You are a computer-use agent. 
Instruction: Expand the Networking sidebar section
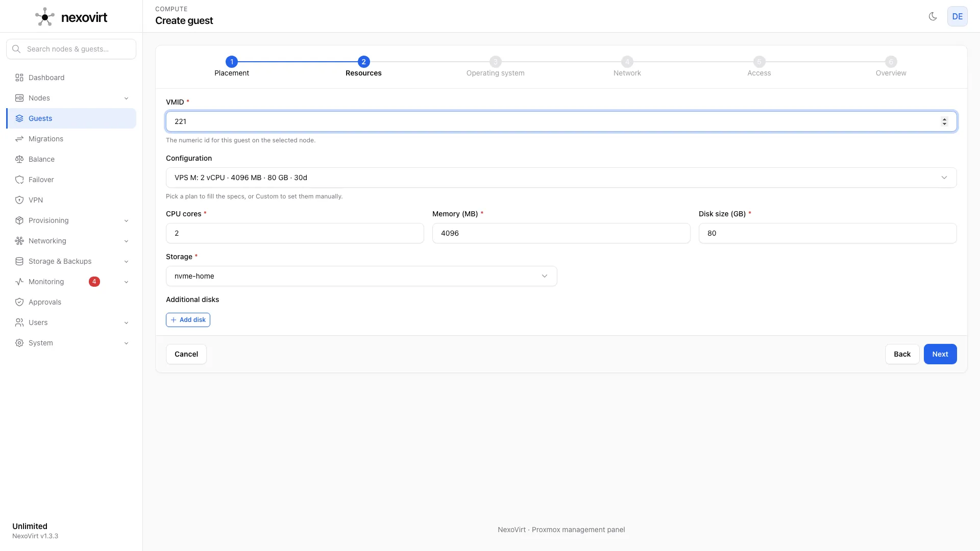tap(126, 241)
